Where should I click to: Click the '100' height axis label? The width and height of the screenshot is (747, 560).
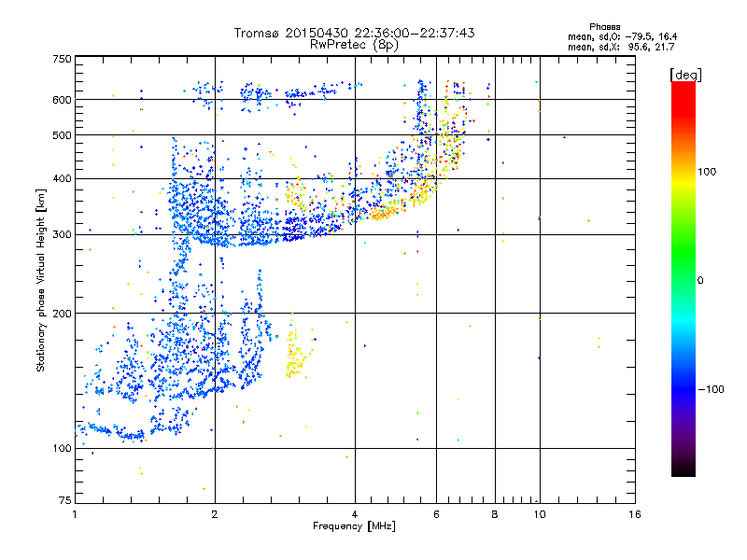[62, 449]
